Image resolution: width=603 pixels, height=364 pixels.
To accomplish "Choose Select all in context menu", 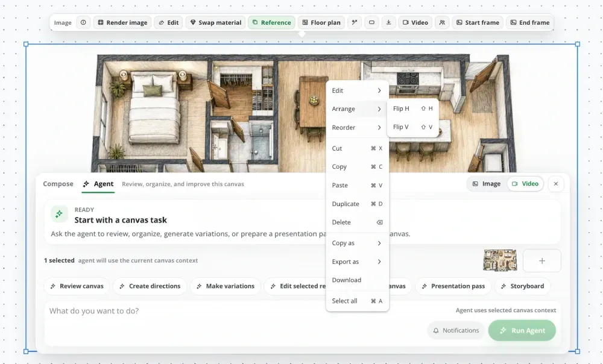I will (x=357, y=301).
